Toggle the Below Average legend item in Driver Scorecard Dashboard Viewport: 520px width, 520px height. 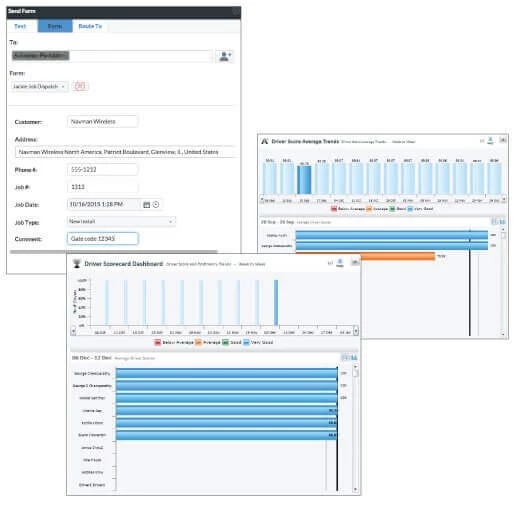pyautogui.click(x=174, y=342)
